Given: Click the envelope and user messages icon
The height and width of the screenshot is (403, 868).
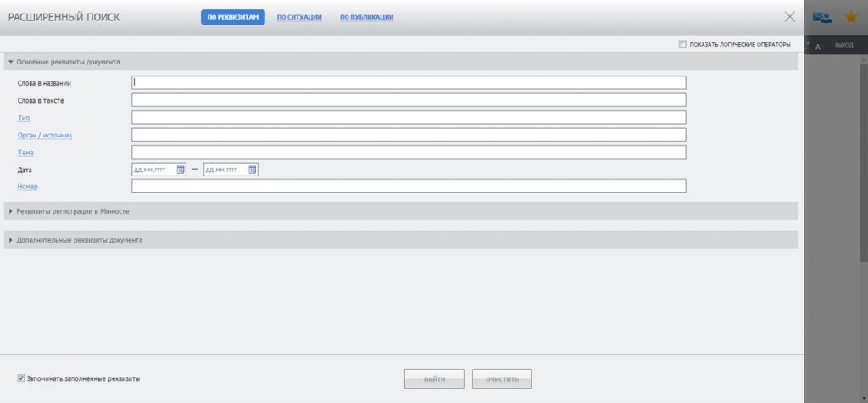Looking at the screenshot, I should (x=821, y=17).
